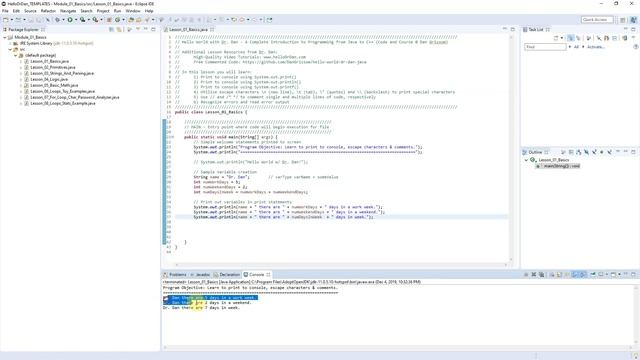Click the Open Perspective icon
Image resolution: width=640 pixels, height=360 pixels.
click(622, 20)
